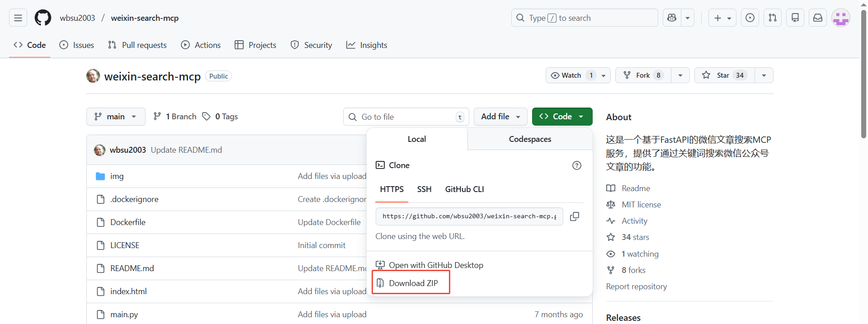Open the Copilot dropdown arrow
The image size is (868, 324).
click(x=688, y=18)
